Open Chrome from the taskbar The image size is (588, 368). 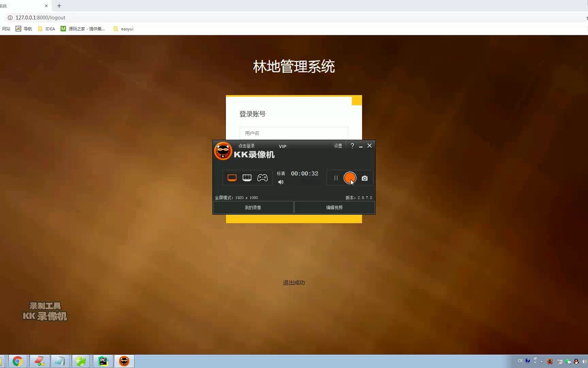[17, 361]
